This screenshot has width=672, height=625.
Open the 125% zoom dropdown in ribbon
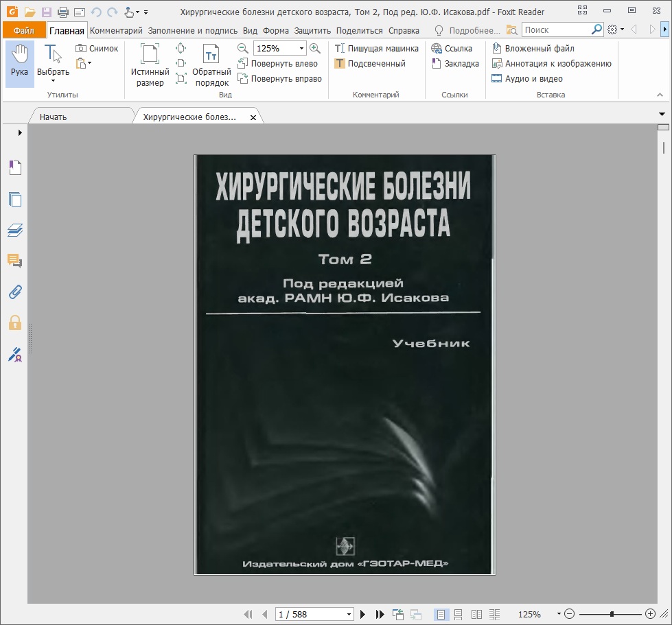point(302,49)
